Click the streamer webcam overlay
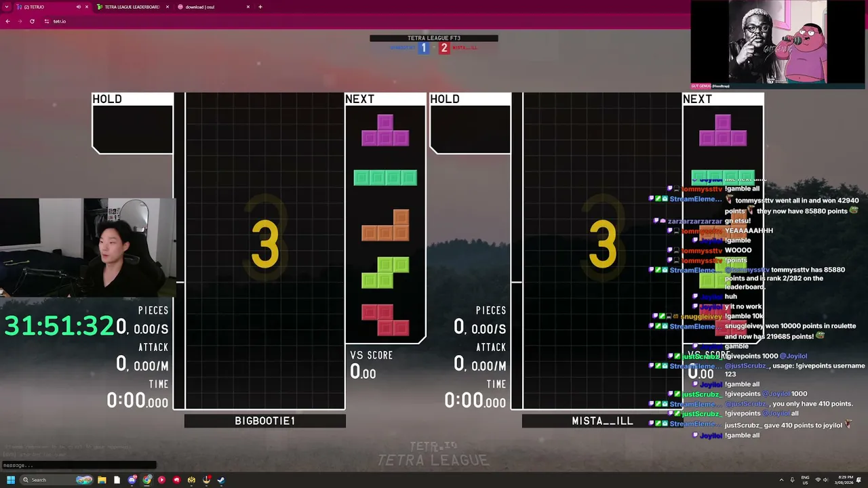This screenshot has width=868, height=488. click(88, 248)
